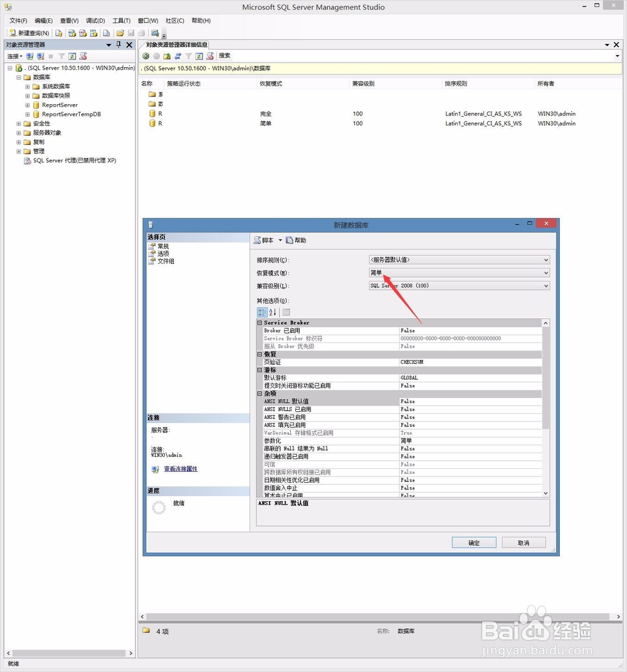The height and width of the screenshot is (672, 627).
Task: Sort the list by the 恢复模式 column header
Action: point(303,83)
